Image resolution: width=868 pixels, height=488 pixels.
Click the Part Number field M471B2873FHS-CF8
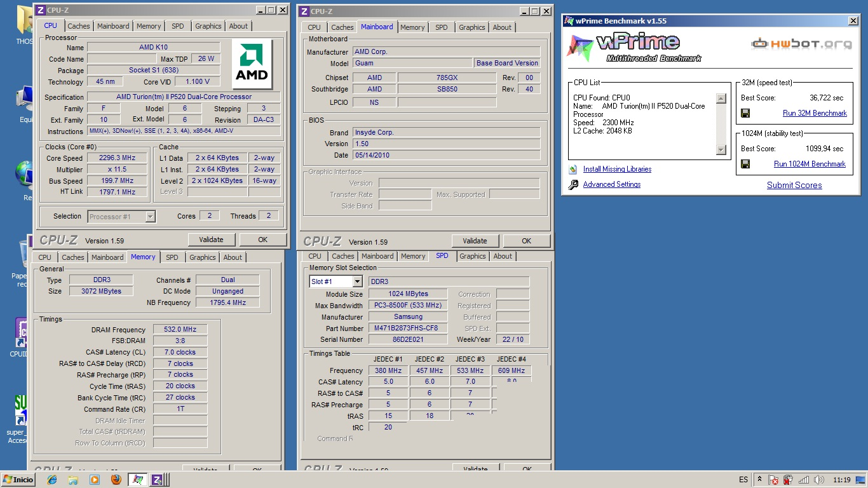[408, 329]
